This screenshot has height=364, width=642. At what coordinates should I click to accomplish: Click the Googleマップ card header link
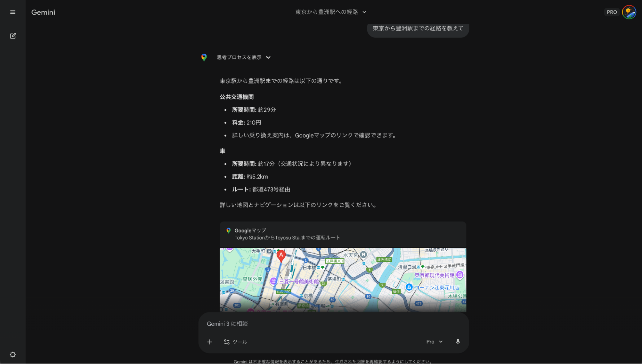click(x=250, y=230)
